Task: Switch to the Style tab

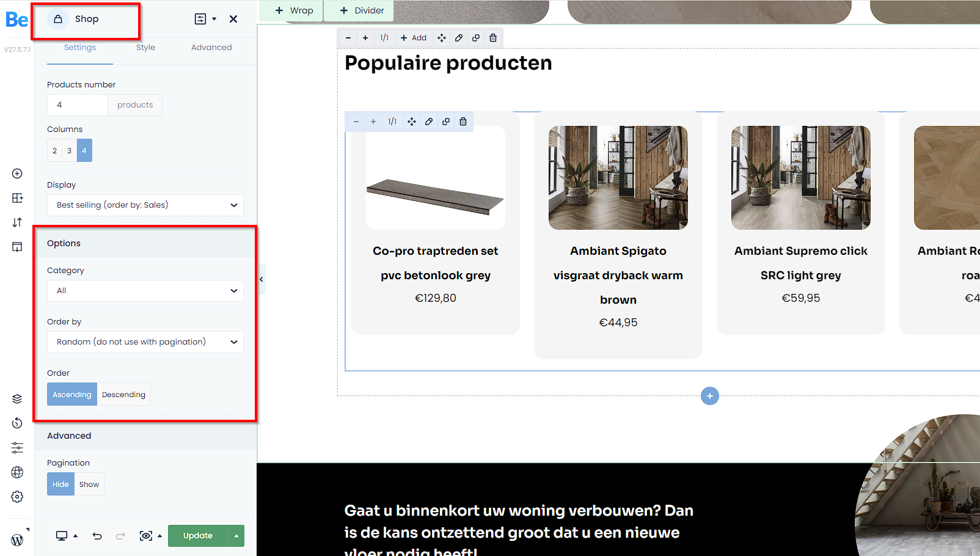Action: [145, 48]
